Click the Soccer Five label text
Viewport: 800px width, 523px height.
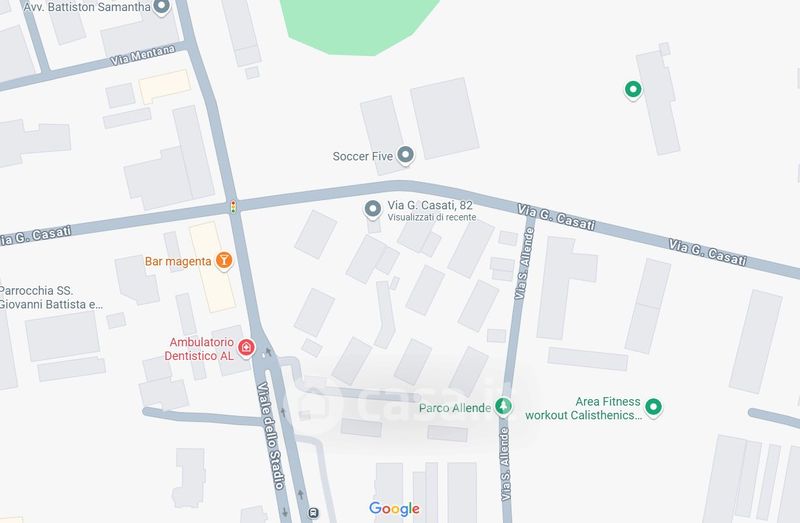pos(363,156)
